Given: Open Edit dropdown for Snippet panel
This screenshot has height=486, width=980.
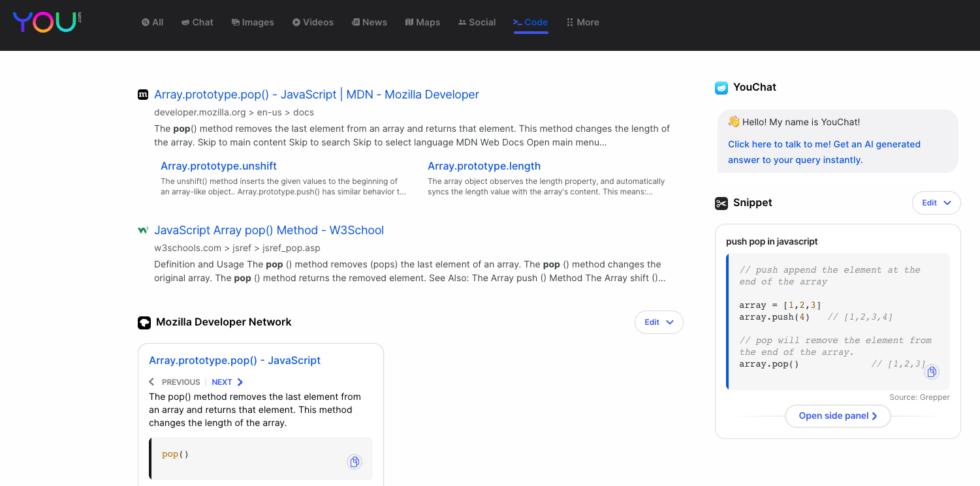Looking at the screenshot, I should (x=936, y=203).
